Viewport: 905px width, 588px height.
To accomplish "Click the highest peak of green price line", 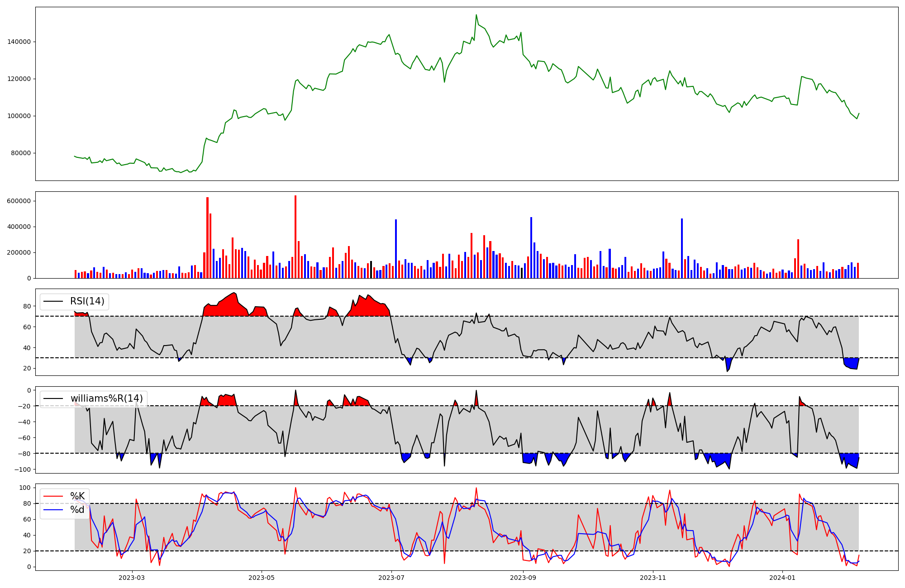I will [476, 15].
